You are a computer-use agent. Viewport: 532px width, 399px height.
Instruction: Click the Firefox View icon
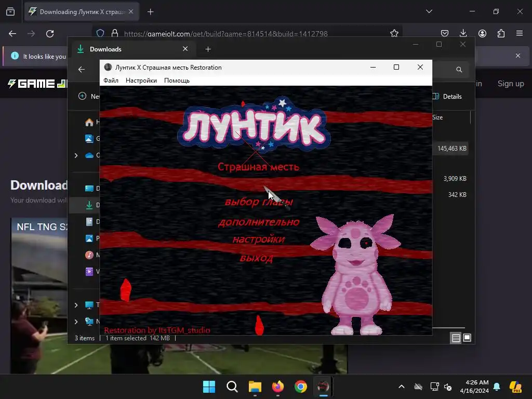pyautogui.click(x=10, y=11)
